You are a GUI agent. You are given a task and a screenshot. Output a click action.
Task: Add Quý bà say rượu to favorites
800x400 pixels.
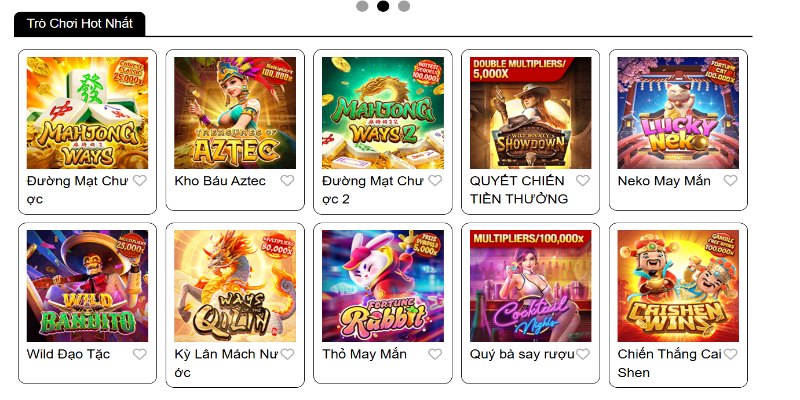583,354
